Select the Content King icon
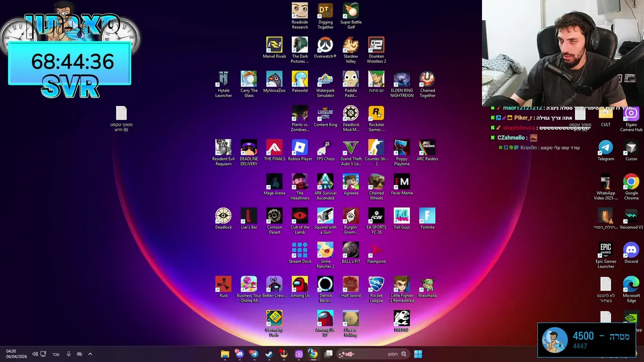Viewport: 644px width, 362px height. [326, 116]
